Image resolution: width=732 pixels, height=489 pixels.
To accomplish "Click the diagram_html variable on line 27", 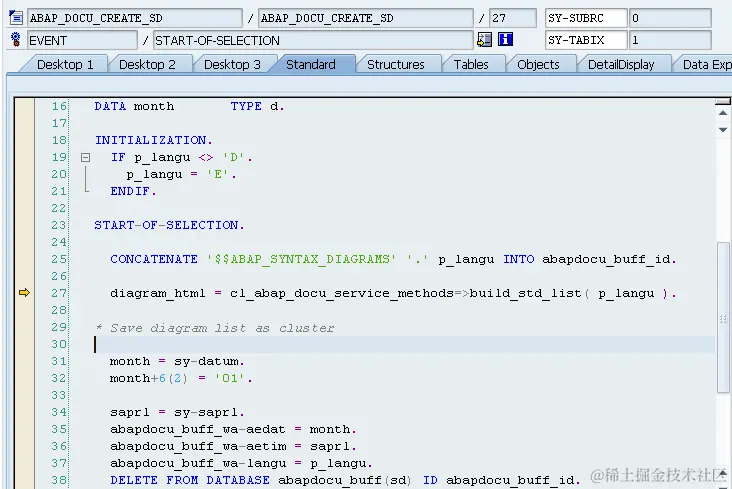I will tap(158, 293).
